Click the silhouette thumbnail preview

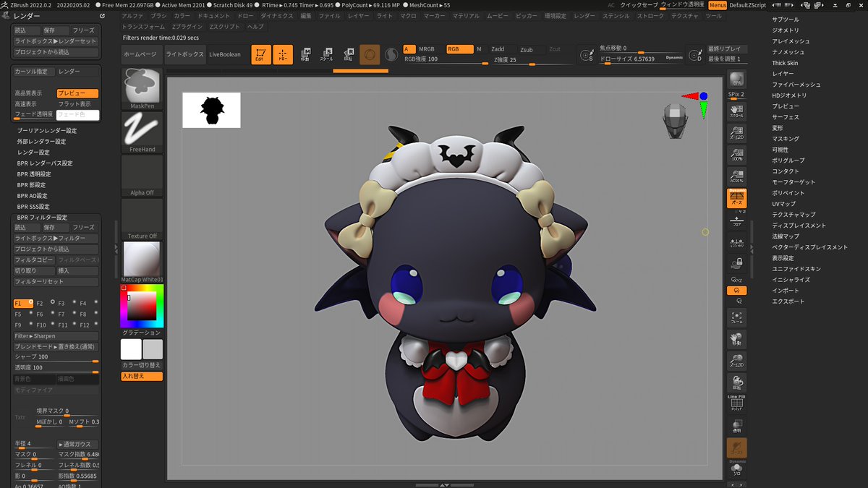[x=211, y=110]
